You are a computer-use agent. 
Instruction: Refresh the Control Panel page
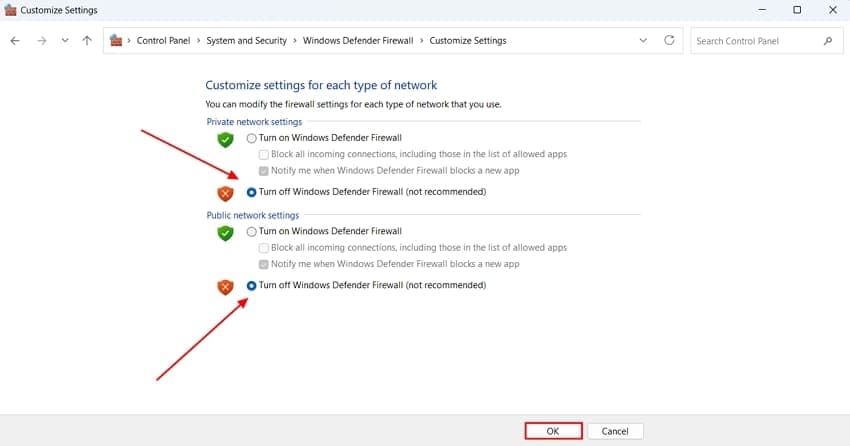tap(669, 40)
